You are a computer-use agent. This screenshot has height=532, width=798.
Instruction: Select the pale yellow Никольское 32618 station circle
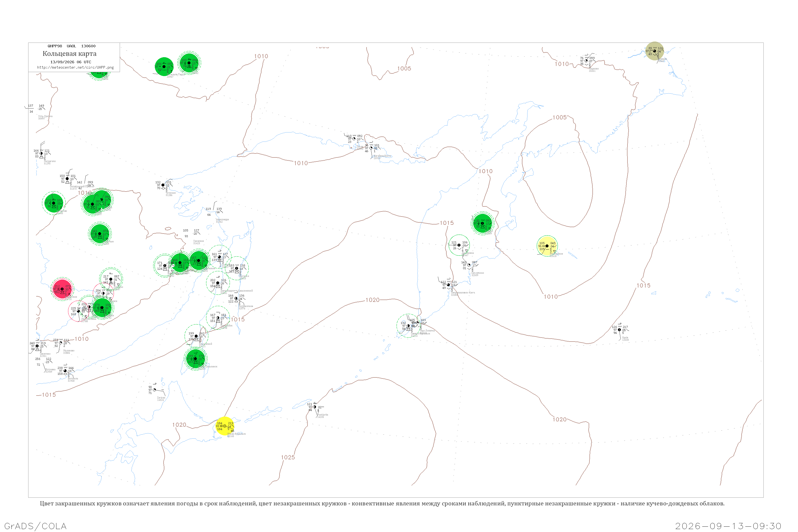[547, 246]
